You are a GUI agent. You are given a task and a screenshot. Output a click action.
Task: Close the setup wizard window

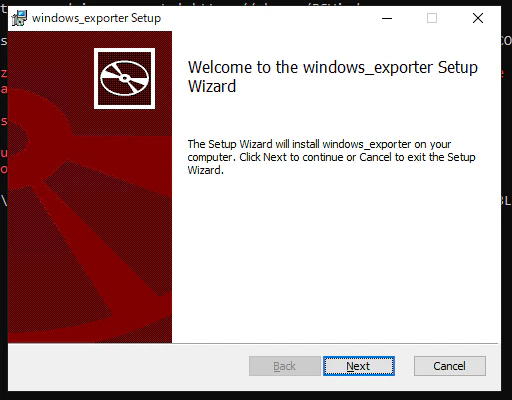click(x=478, y=18)
